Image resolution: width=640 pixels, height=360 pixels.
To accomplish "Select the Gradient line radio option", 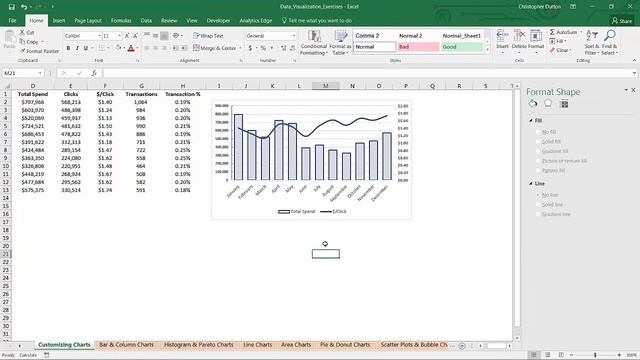I will [538, 214].
